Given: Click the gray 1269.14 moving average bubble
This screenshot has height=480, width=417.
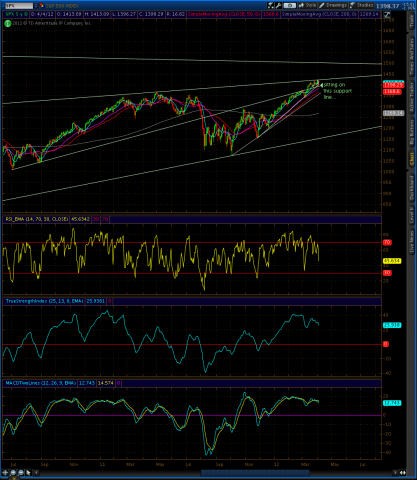Looking at the screenshot, I should pyautogui.click(x=393, y=113).
